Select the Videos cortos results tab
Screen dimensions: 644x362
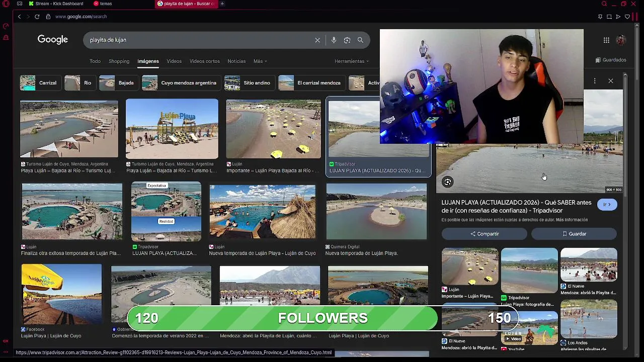click(x=204, y=61)
